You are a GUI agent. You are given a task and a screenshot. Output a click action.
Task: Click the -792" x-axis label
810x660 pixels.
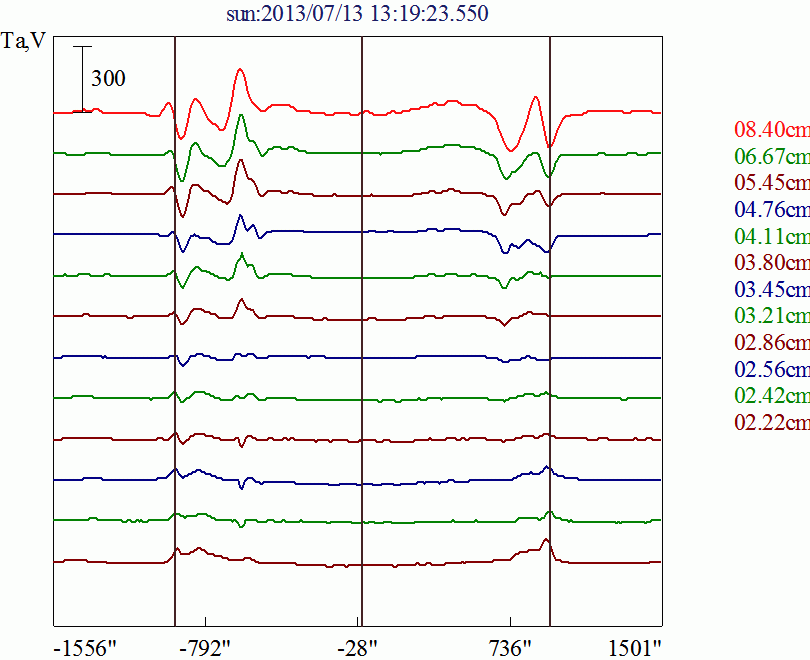tap(205, 649)
